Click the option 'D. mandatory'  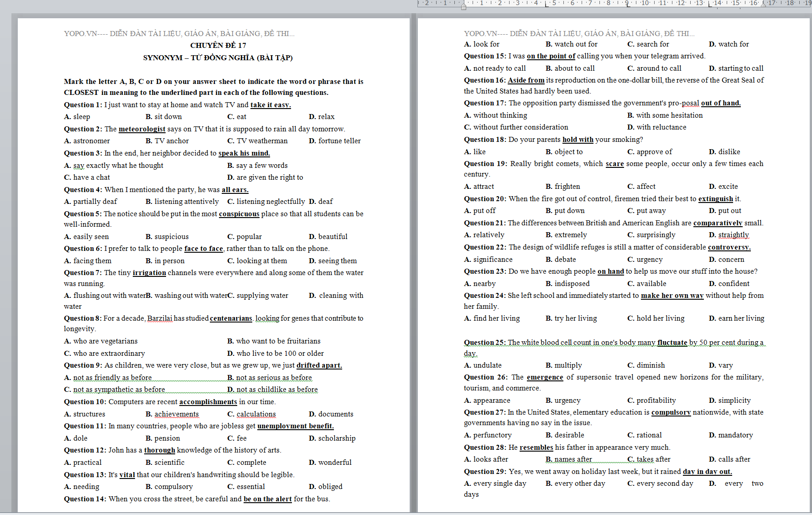(731, 435)
